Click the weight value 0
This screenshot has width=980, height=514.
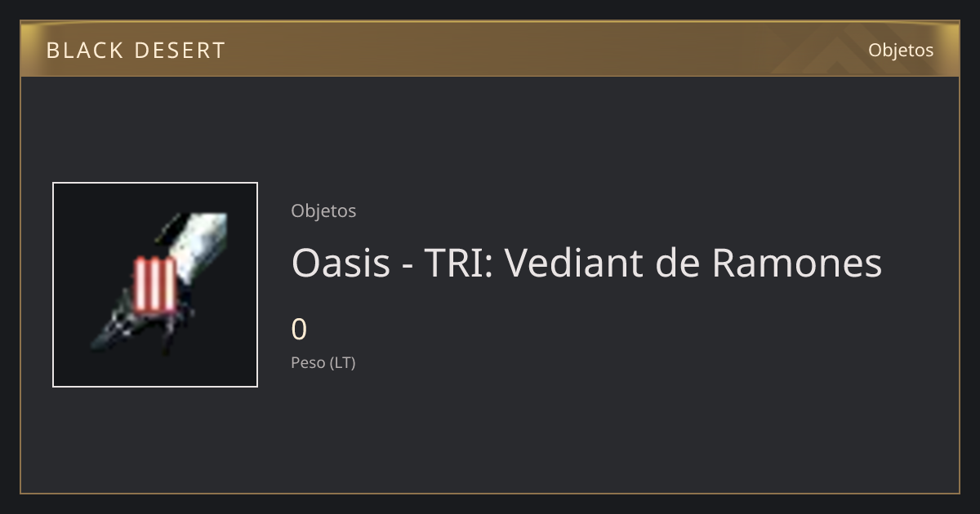[299, 330]
